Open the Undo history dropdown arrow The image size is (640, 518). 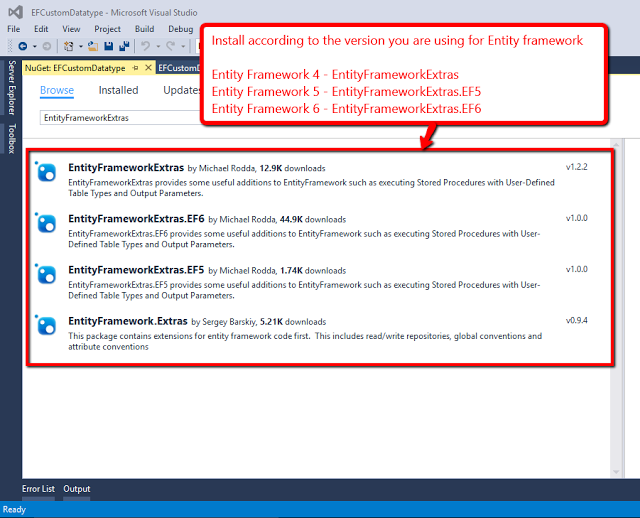tap(158, 47)
